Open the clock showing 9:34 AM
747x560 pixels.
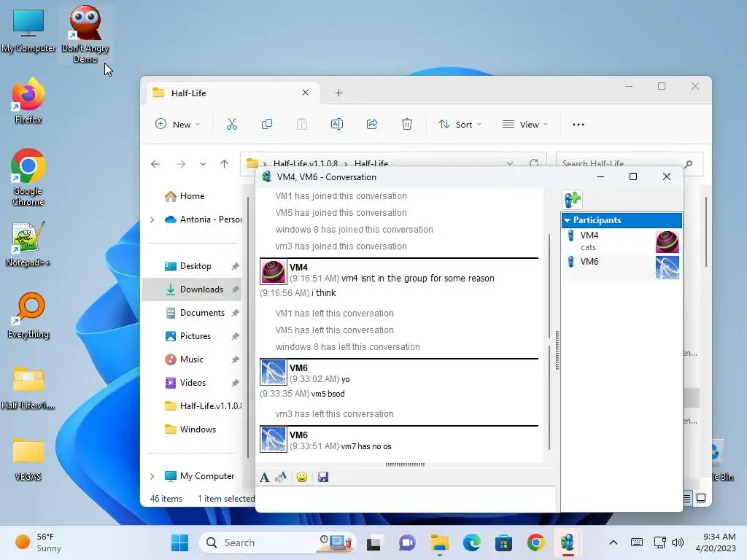[x=716, y=542]
